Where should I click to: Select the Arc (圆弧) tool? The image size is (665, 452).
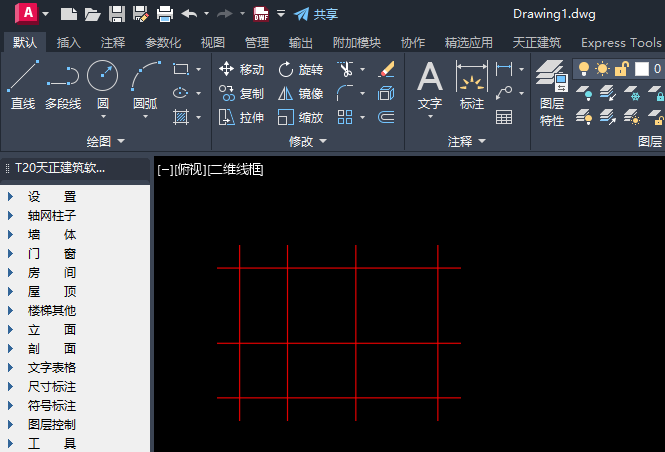145,83
